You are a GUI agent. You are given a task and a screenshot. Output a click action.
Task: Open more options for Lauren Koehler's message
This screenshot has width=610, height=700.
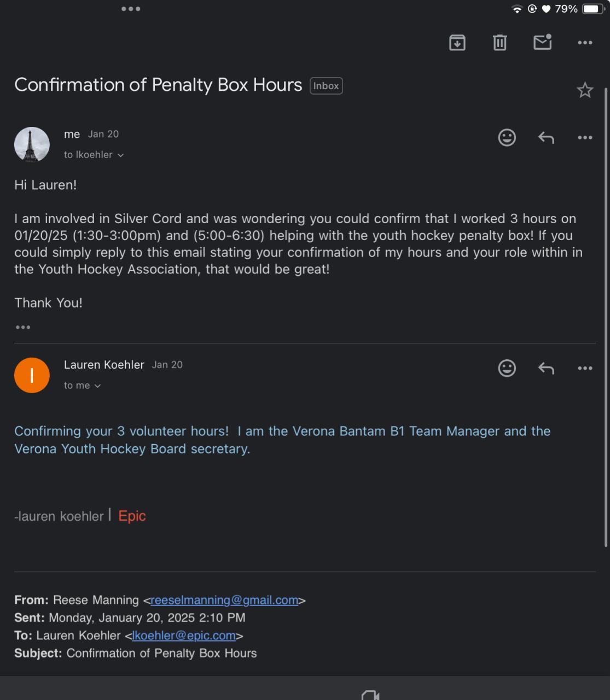(x=585, y=368)
